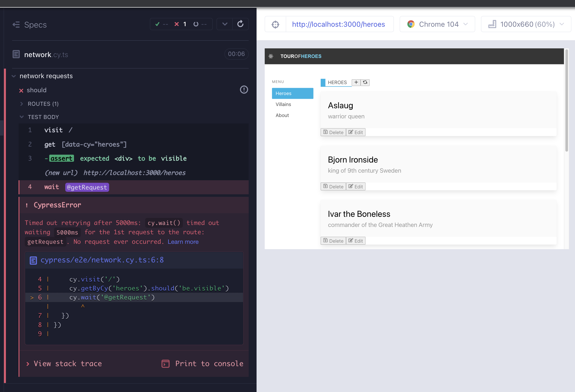Screen dimensions: 575x392
Task: Click the HEROES tab heading
Action: click(x=337, y=82)
